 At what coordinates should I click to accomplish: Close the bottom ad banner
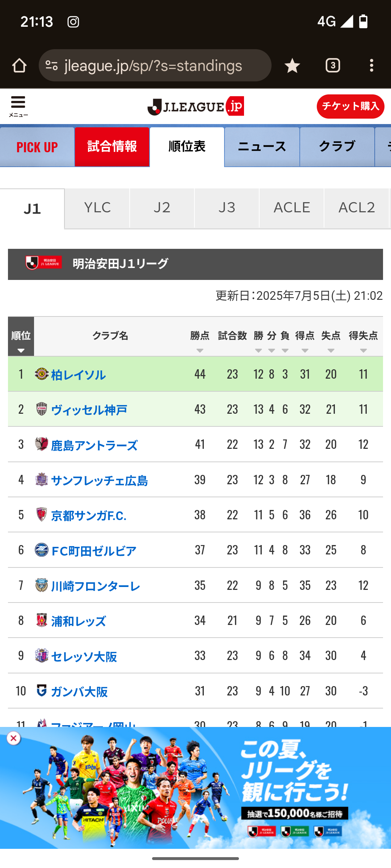coord(13,738)
